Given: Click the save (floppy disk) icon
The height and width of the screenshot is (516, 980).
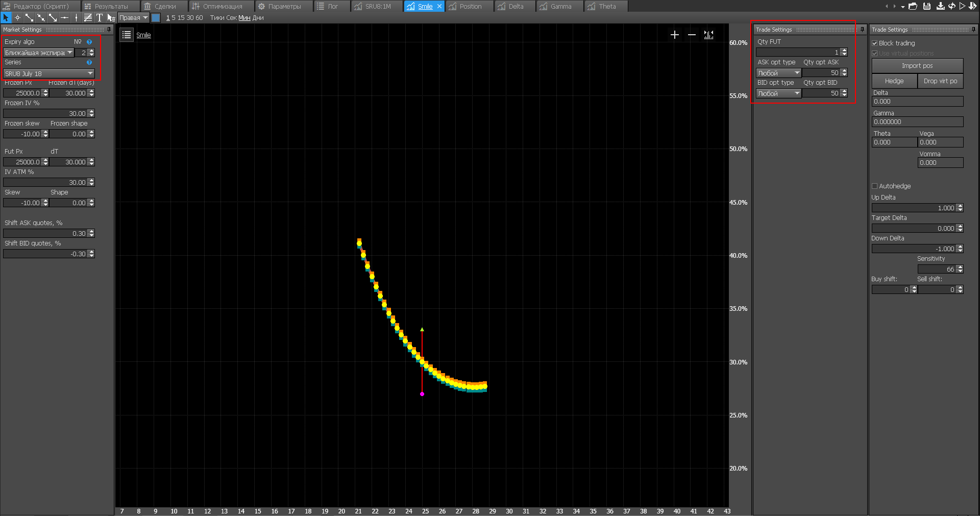Looking at the screenshot, I should point(927,6).
